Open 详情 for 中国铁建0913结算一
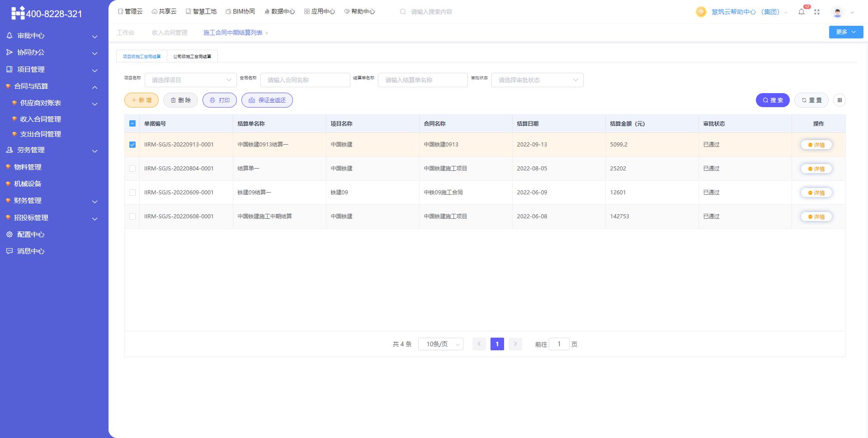The width and height of the screenshot is (868, 438). coord(816,145)
